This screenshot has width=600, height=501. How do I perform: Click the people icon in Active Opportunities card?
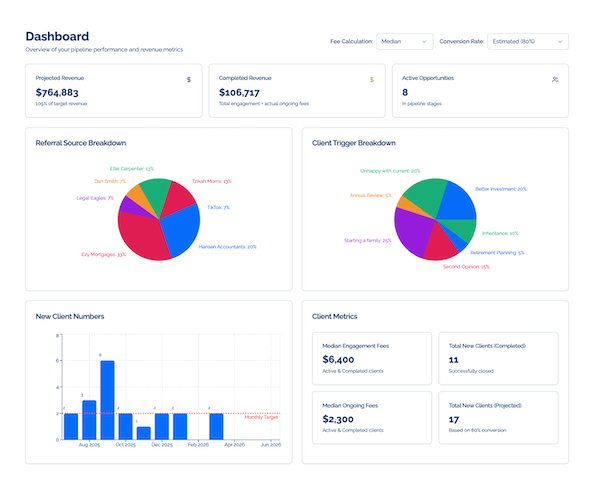[555, 79]
